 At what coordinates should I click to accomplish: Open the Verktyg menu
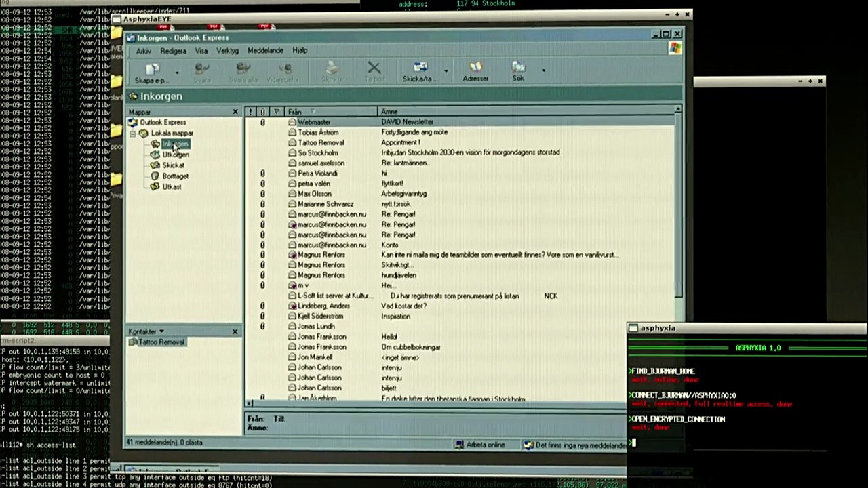click(x=227, y=51)
